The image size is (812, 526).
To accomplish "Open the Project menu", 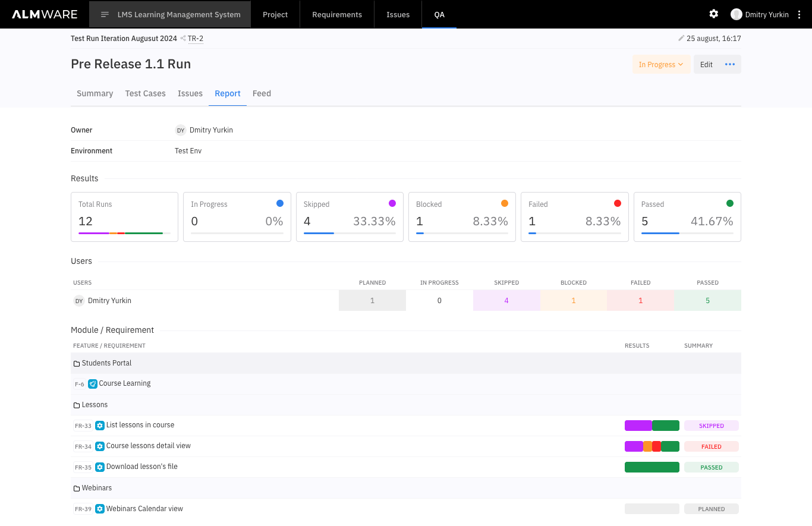I will tap(275, 14).
